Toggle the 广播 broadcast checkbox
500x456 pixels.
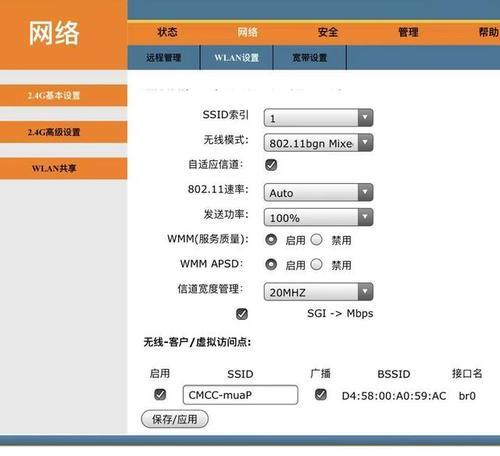tap(321, 394)
